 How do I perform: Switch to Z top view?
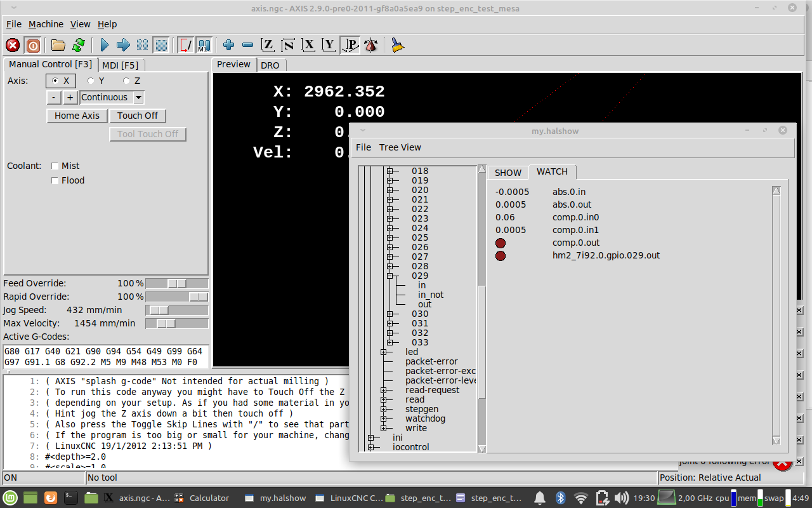pos(268,45)
